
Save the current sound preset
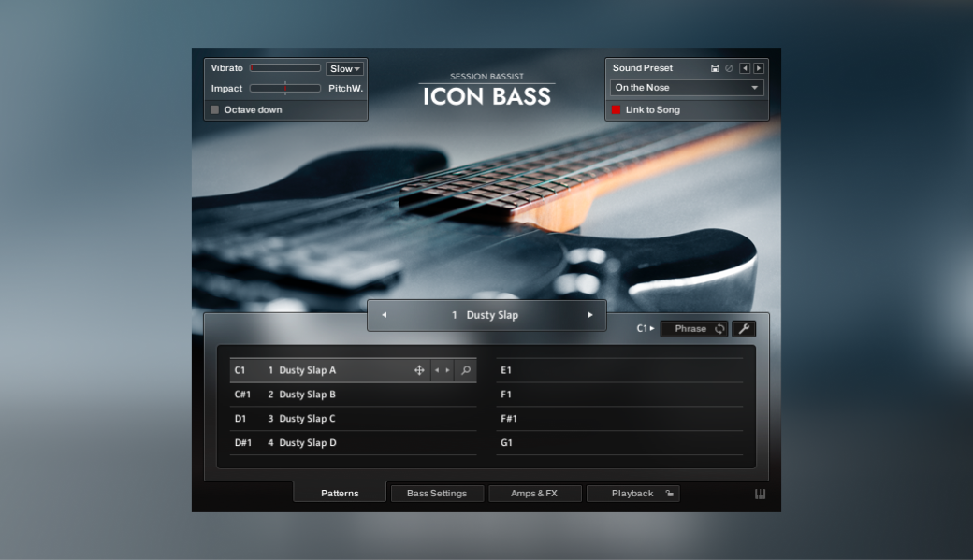click(715, 68)
